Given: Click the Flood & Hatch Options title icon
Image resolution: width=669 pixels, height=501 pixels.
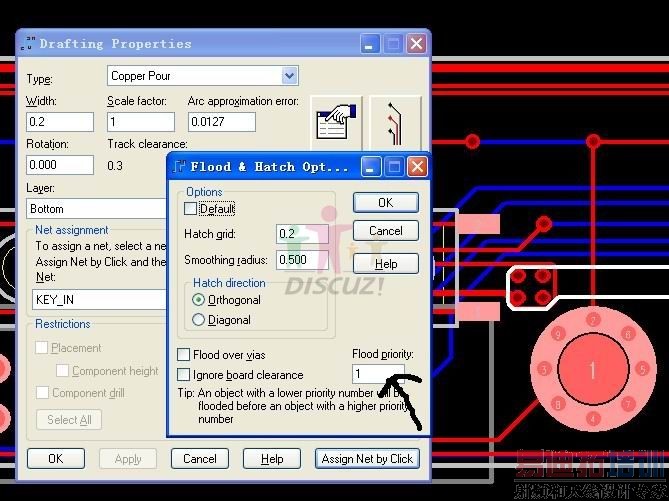Looking at the screenshot, I should pyautogui.click(x=180, y=166).
